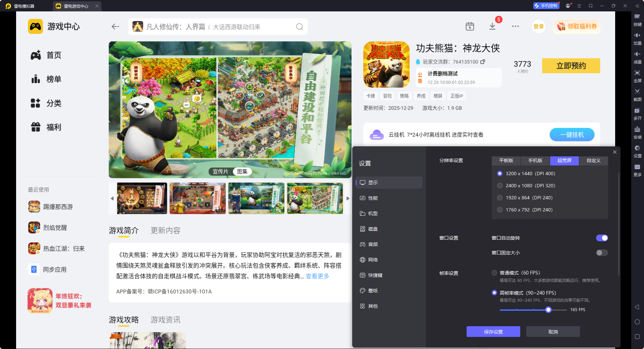Open the calendar check-in icon
644x349 pixels.
[x=470, y=27]
